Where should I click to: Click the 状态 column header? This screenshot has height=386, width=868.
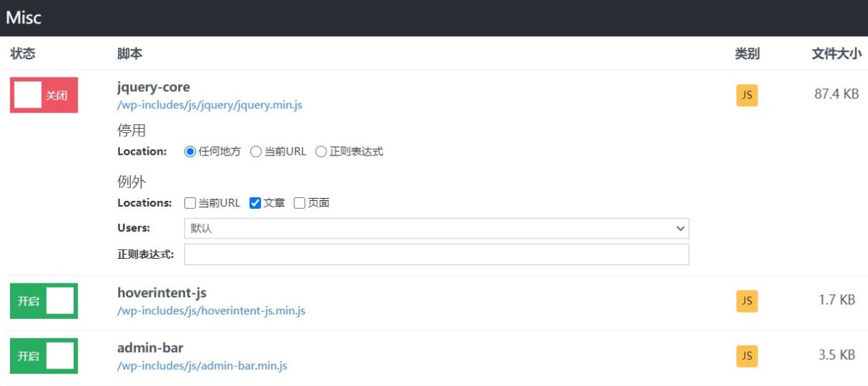click(22, 53)
